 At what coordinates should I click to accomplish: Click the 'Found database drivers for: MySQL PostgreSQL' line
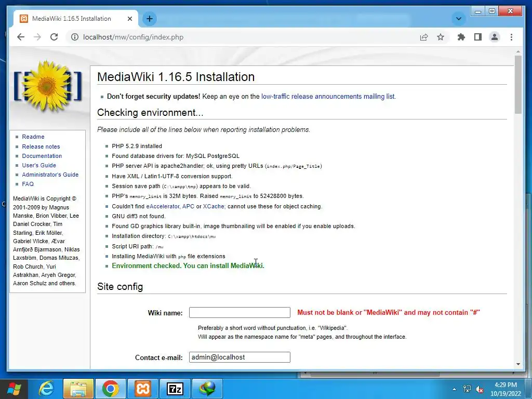point(176,156)
